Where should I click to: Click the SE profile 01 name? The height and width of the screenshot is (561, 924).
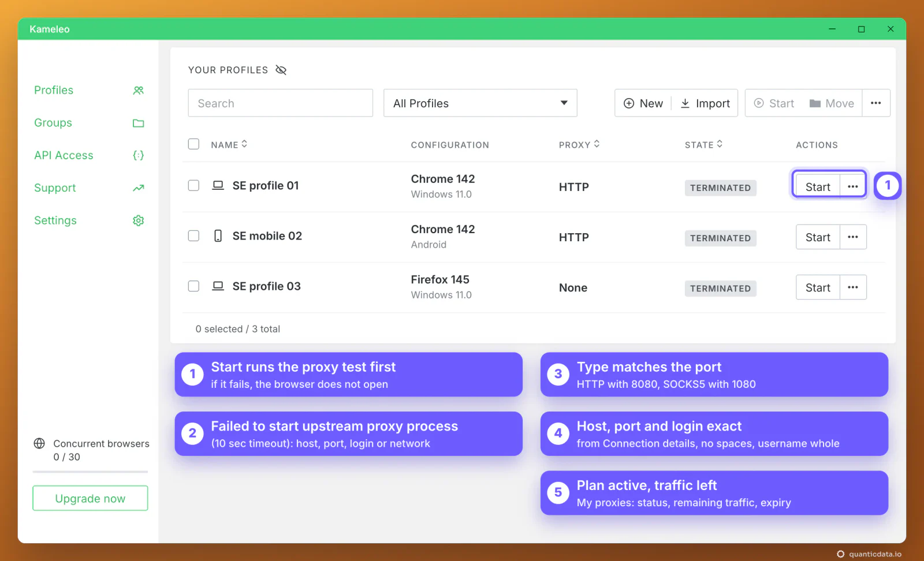pos(266,185)
